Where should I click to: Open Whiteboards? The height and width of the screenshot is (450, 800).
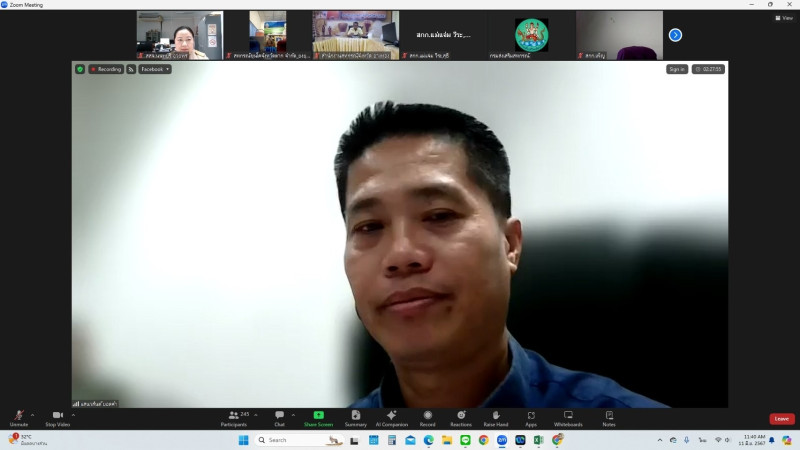point(568,416)
